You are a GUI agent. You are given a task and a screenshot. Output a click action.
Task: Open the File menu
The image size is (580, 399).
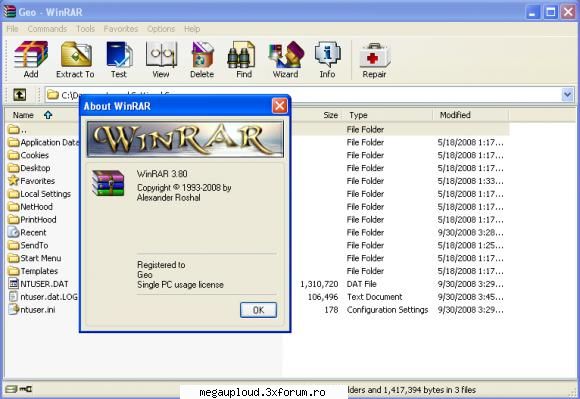pyautogui.click(x=12, y=29)
